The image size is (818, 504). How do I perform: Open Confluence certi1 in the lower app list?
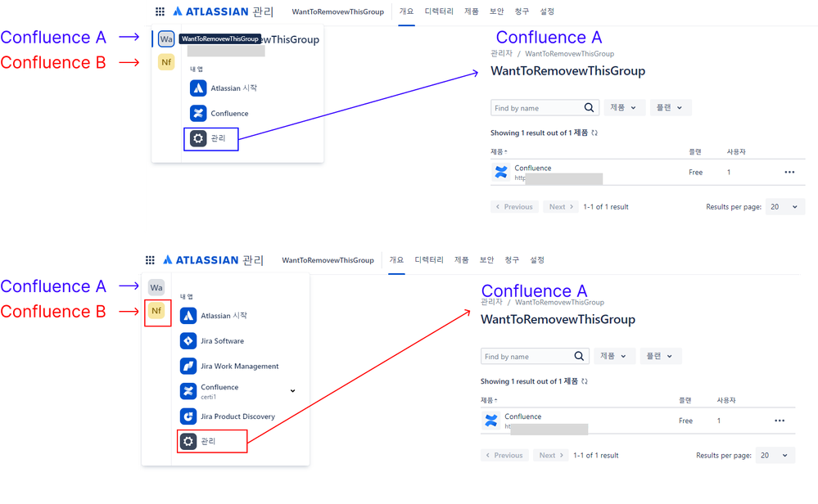point(209,391)
